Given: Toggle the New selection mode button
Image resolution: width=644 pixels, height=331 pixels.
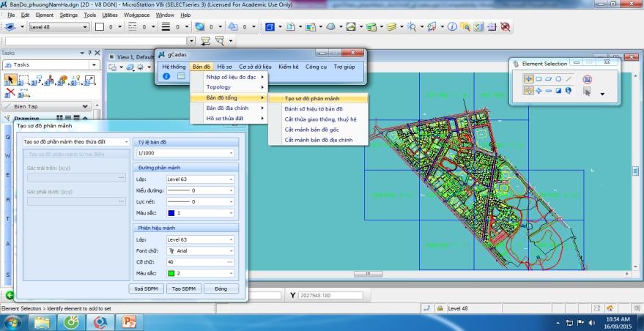Looking at the screenshot, I should (x=528, y=91).
